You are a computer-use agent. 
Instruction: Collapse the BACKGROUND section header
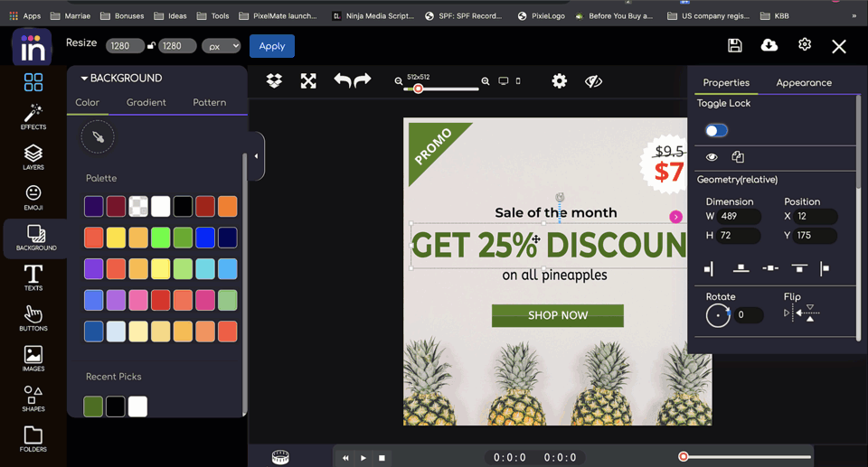[x=121, y=78]
